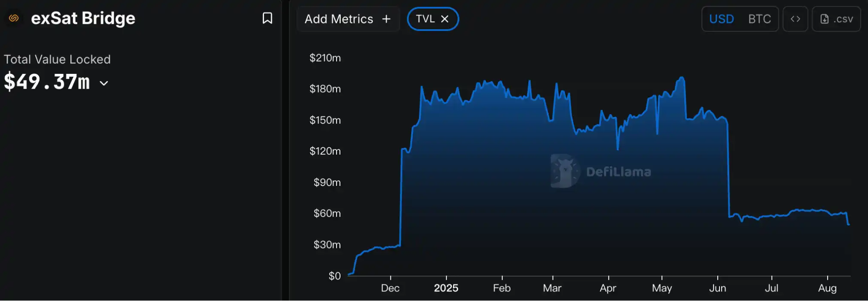This screenshot has width=868, height=301.
Task: Open the embed code icon
Action: coord(795,19)
